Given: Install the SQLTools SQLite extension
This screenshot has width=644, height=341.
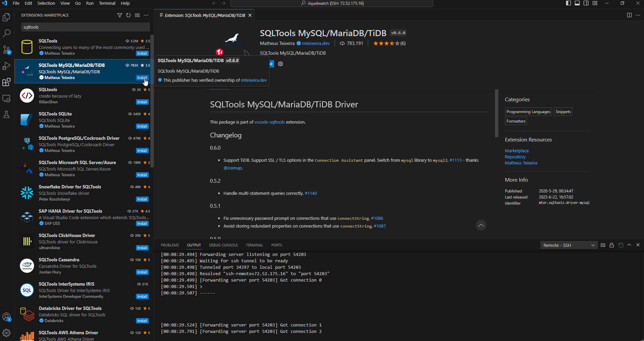Looking at the screenshot, I should [x=142, y=126].
